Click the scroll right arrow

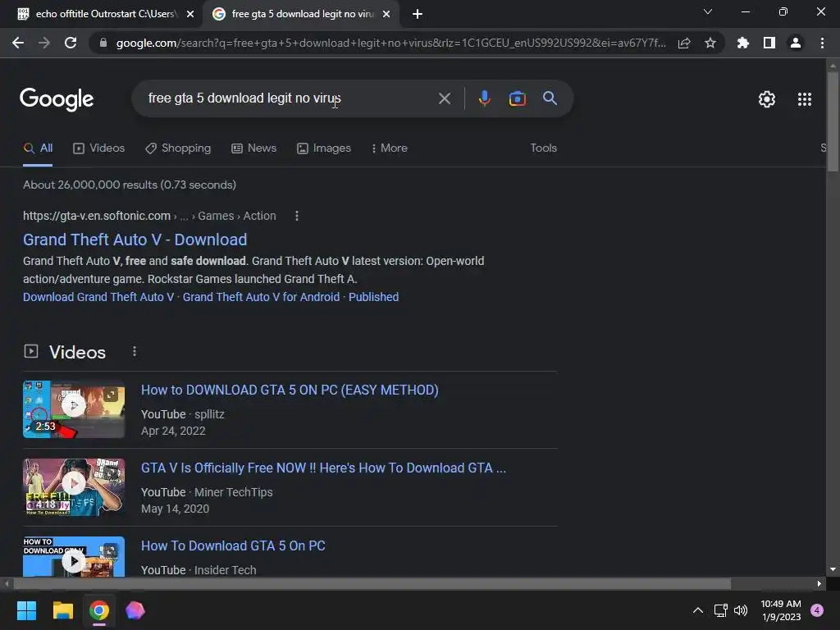coord(819,583)
